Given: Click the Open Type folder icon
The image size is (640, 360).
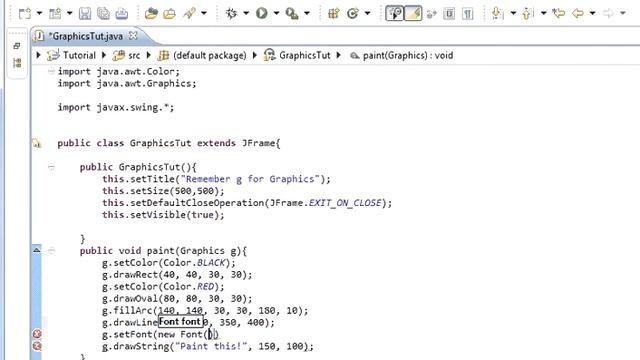Looking at the screenshot, I should 151,13.
